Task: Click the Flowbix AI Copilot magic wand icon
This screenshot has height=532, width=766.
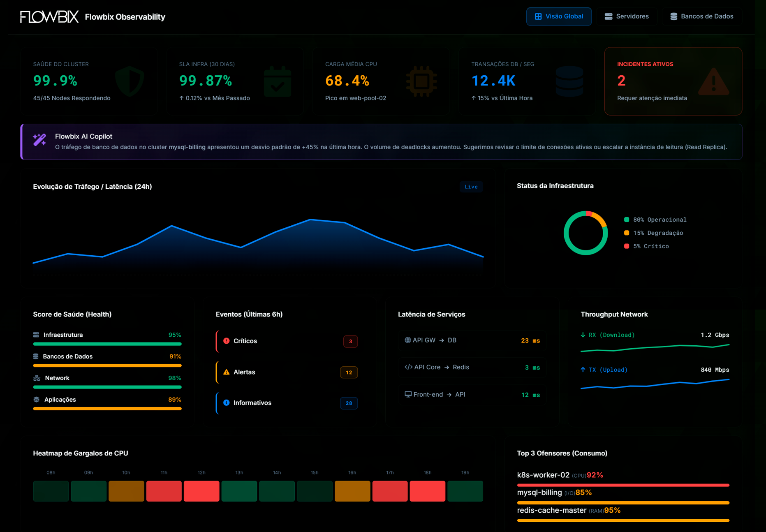Action: coord(39,140)
